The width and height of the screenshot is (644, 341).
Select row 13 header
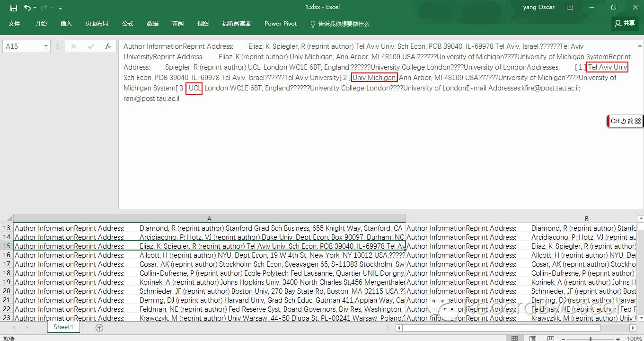pos(7,228)
